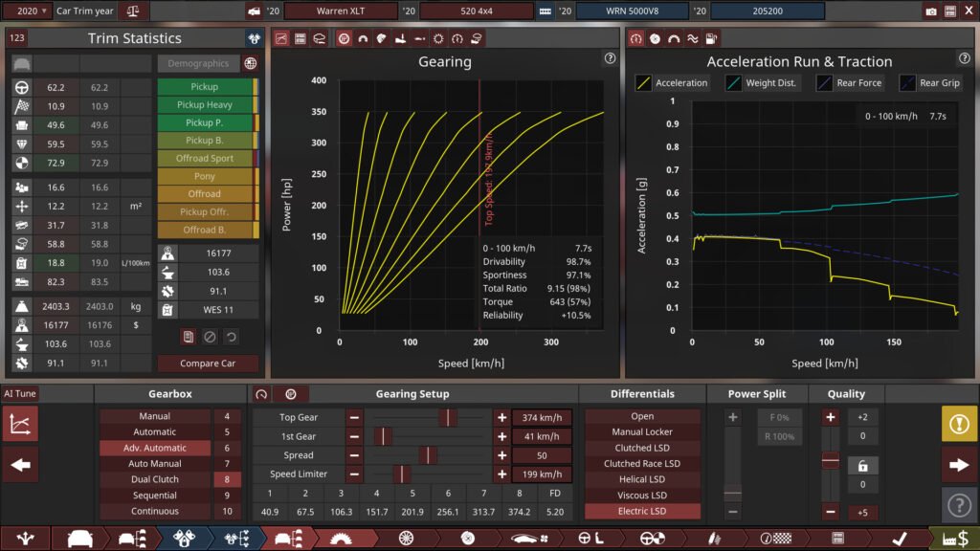Viewport: 980px width, 551px height.
Task: Toggle the Rear Grip graph line
Action: 928,83
